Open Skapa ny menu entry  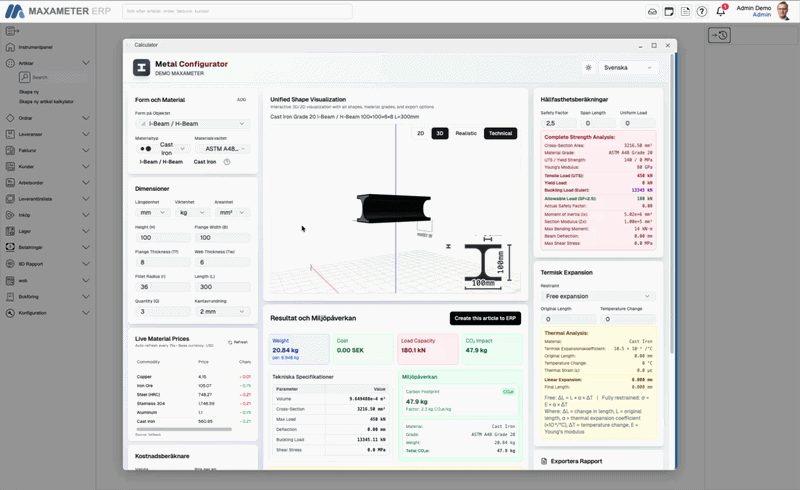(29, 92)
